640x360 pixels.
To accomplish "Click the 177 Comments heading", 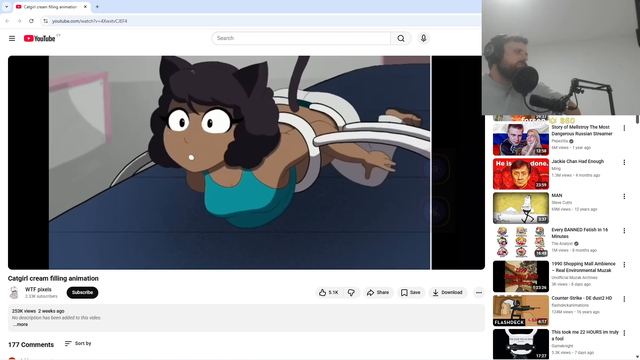I will [x=31, y=345].
